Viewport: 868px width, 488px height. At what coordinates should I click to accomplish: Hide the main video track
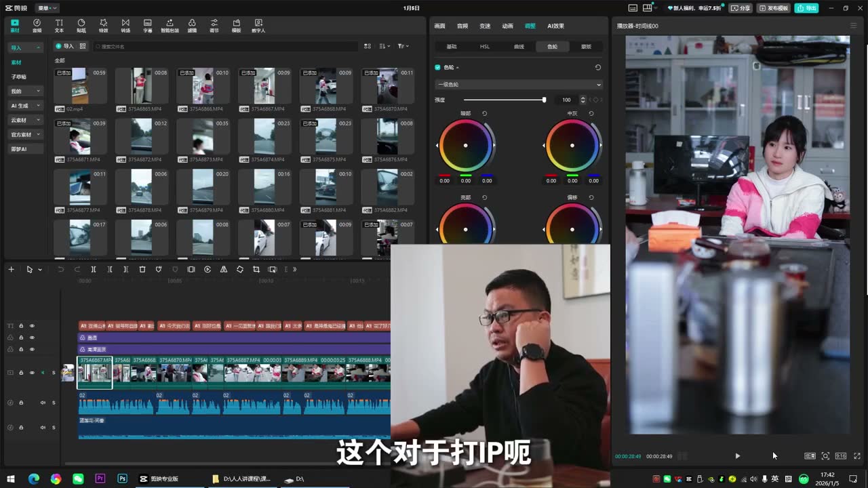pyautogui.click(x=32, y=373)
